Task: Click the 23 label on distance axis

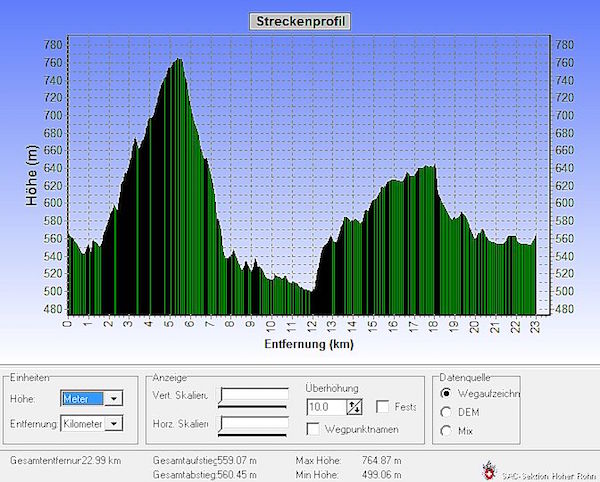Action: [536, 326]
